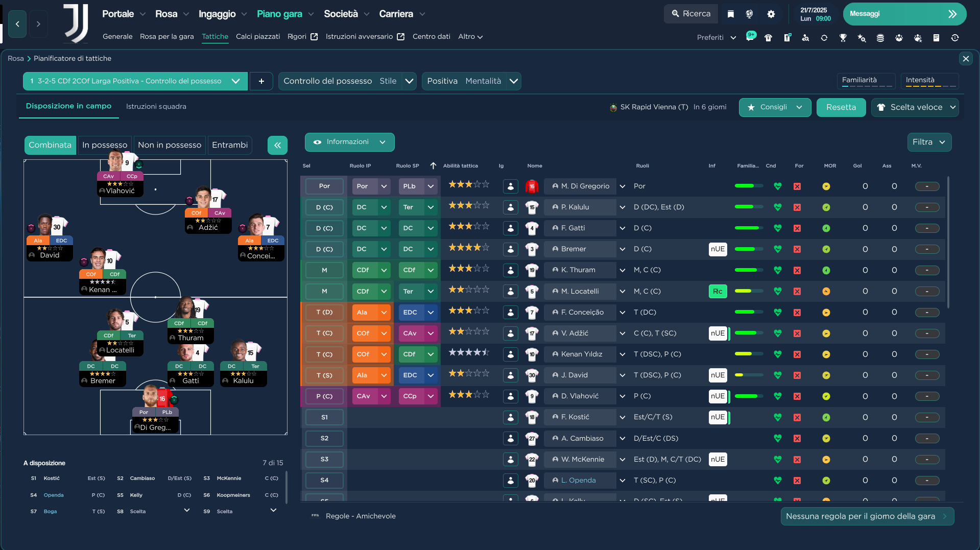Viewport: 980px width, 550px height.
Task: Expand Kenan Yıldız's role dropdown showing COf
Action: click(371, 354)
